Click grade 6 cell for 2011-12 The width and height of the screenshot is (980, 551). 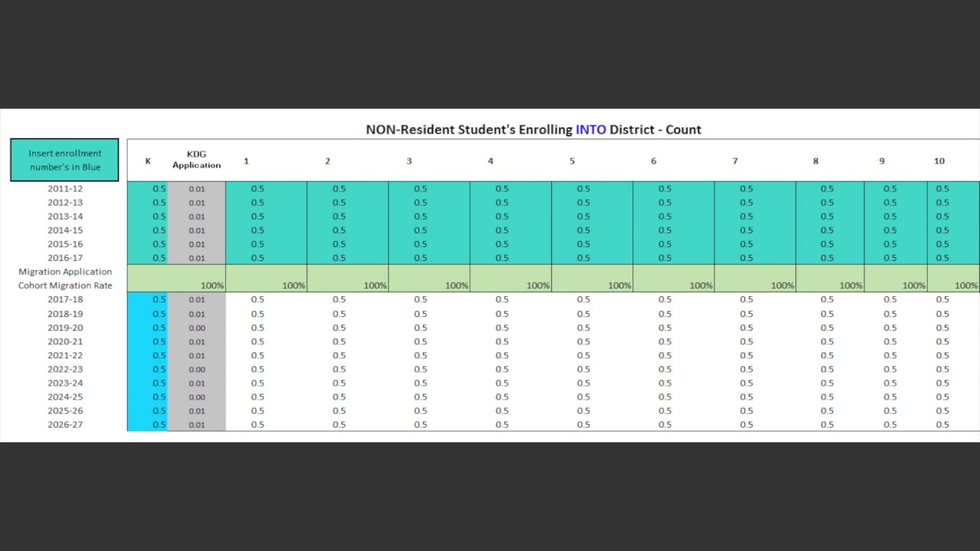pyautogui.click(x=674, y=188)
